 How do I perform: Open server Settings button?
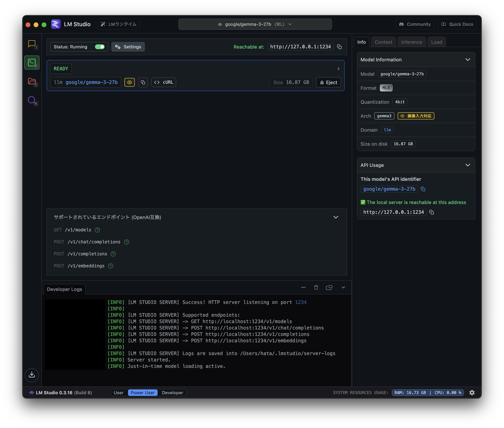[x=128, y=47]
